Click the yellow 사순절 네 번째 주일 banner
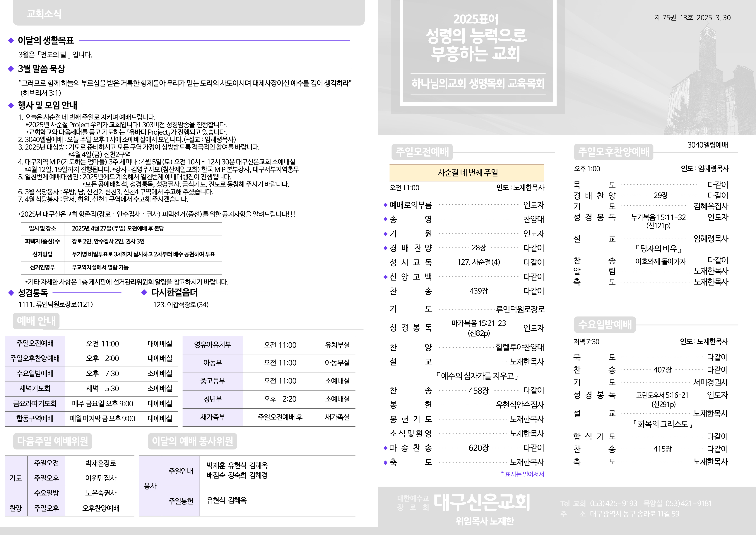Viewport: 756px width, 535px height. (467, 173)
